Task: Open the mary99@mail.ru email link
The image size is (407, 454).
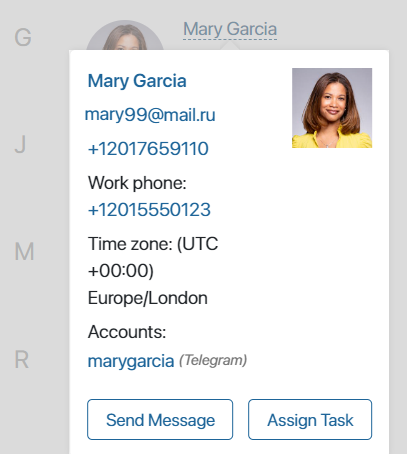Action: [150, 115]
